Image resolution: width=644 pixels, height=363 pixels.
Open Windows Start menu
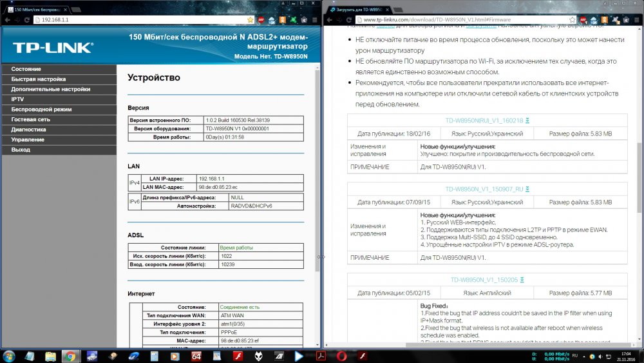(9, 355)
